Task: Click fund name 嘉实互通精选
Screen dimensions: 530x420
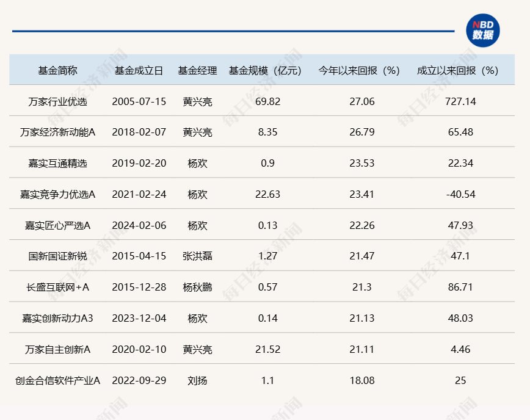Action: pyautogui.click(x=57, y=163)
